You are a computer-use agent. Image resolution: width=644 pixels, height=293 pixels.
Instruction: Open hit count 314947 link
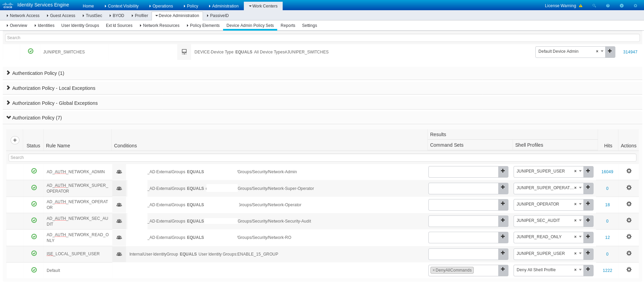[630, 52]
